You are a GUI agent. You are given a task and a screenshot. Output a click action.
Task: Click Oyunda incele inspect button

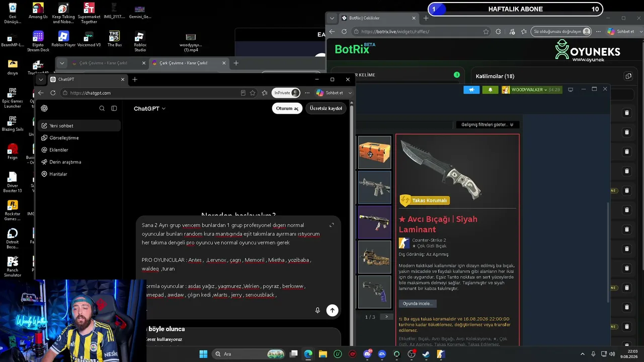pos(417,304)
